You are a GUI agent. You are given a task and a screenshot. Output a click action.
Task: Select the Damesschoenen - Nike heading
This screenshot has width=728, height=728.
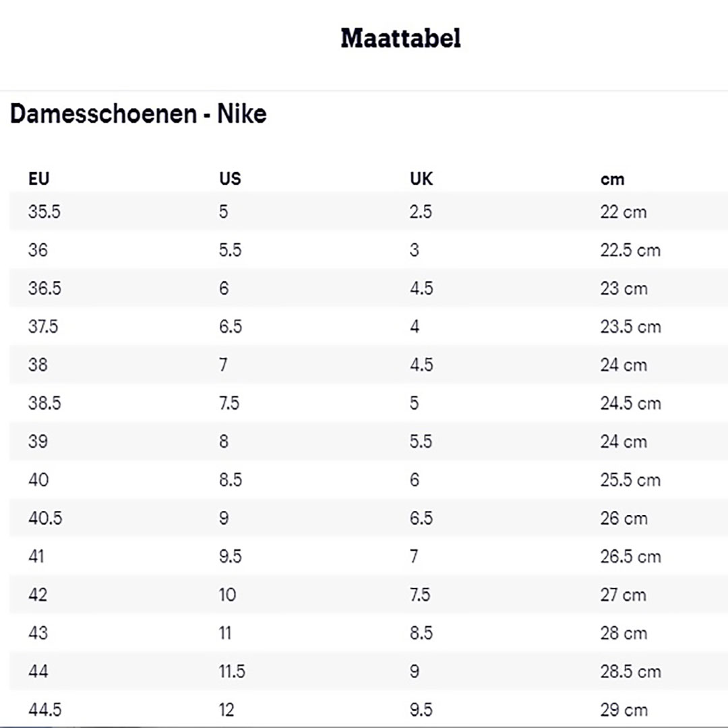(x=138, y=115)
